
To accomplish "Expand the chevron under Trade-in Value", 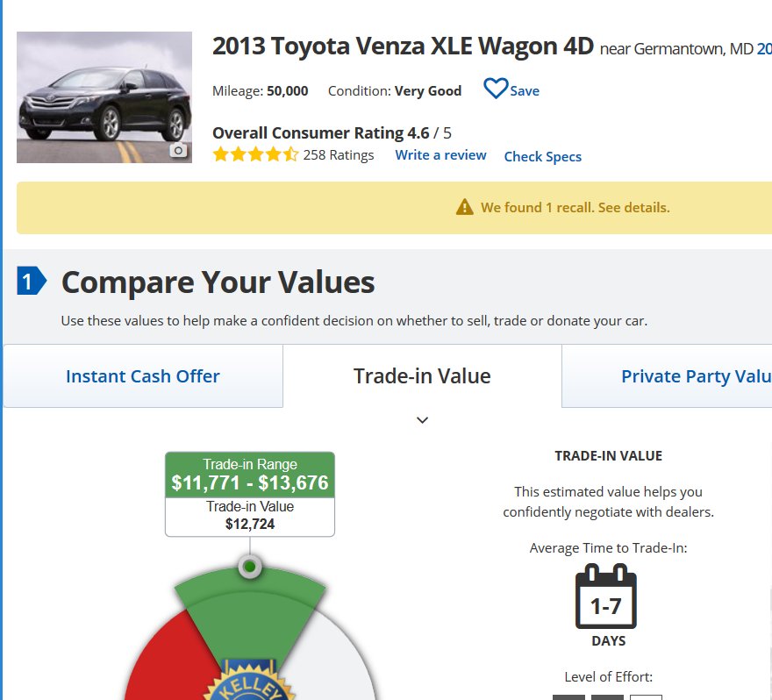I will (423, 420).
